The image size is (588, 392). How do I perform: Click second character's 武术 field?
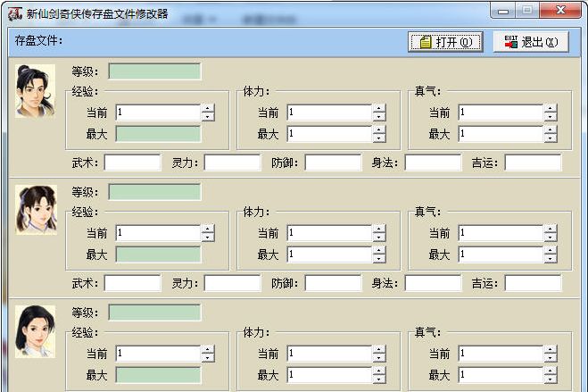point(132,283)
